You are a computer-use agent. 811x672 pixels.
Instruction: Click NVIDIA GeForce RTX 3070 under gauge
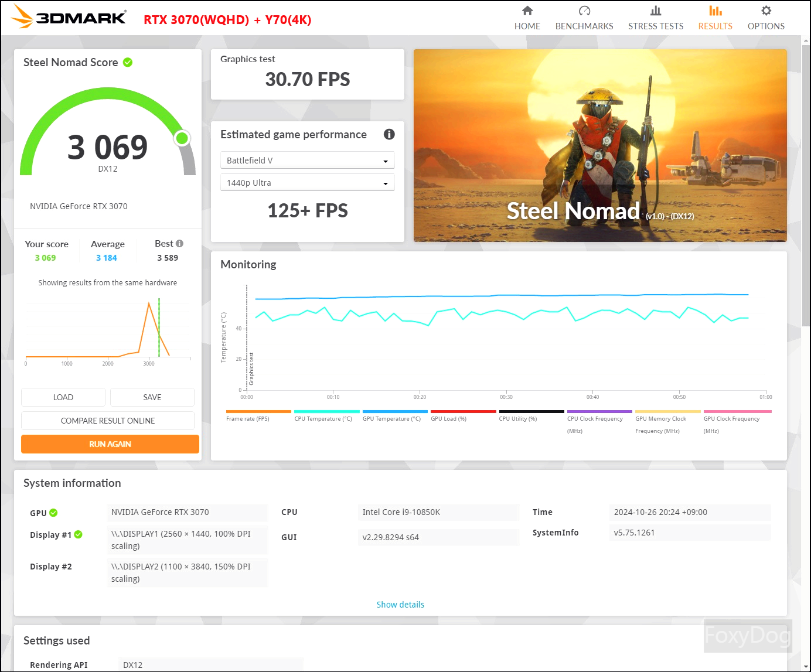(79, 206)
